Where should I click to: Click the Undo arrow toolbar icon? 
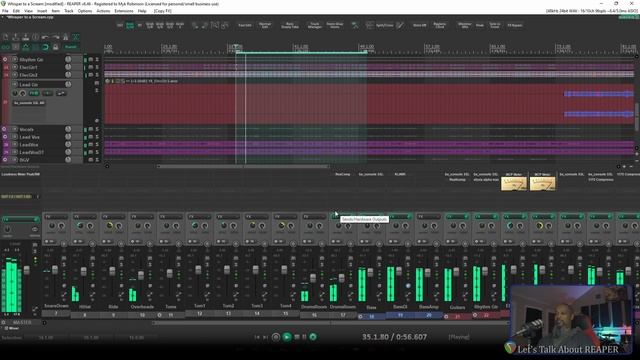(46, 37)
